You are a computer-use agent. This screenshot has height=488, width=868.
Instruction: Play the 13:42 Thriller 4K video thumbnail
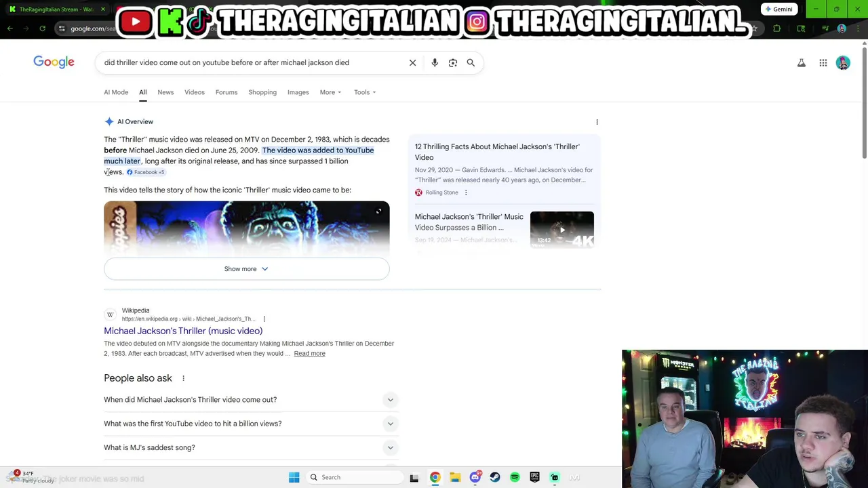tap(562, 230)
